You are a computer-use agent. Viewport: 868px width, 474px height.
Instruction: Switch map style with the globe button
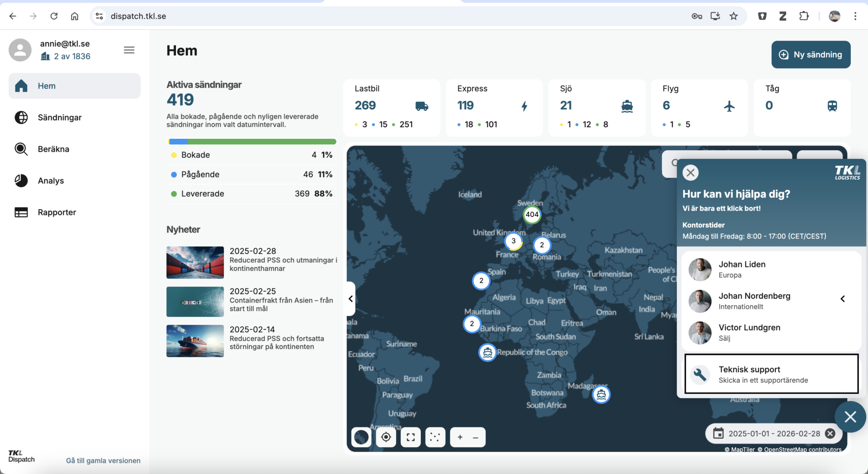tap(361, 437)
